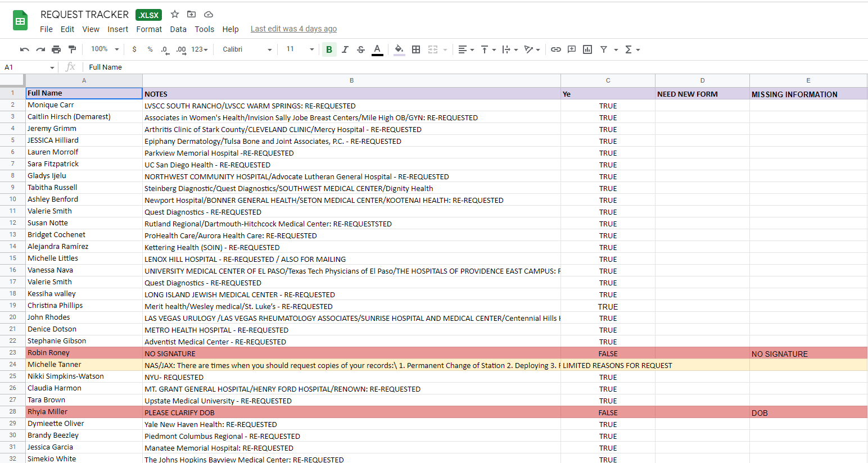Select the cell with Monique Carr
The width and height of the screenshot is (868, 463).
pyautogui.click(x=84, y=105)
